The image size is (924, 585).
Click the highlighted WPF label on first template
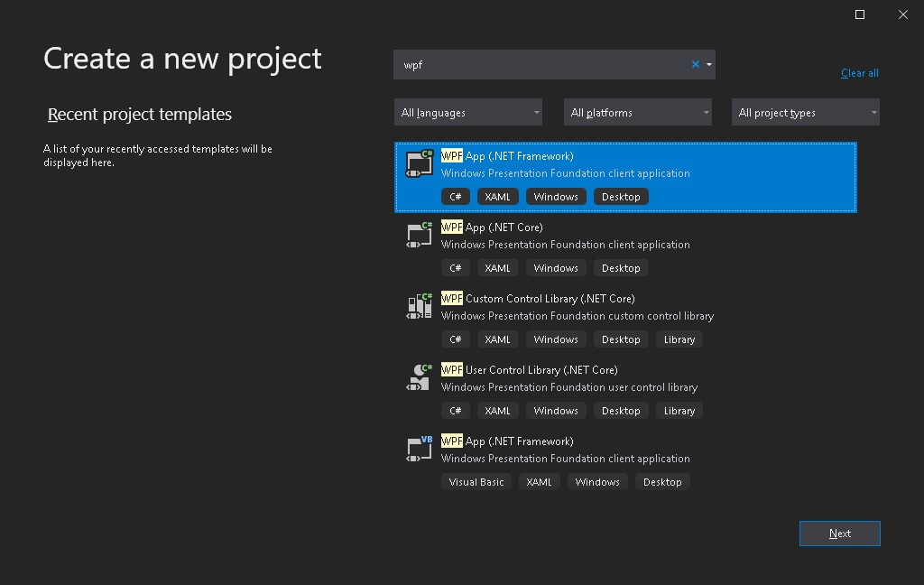click(451, 155)
